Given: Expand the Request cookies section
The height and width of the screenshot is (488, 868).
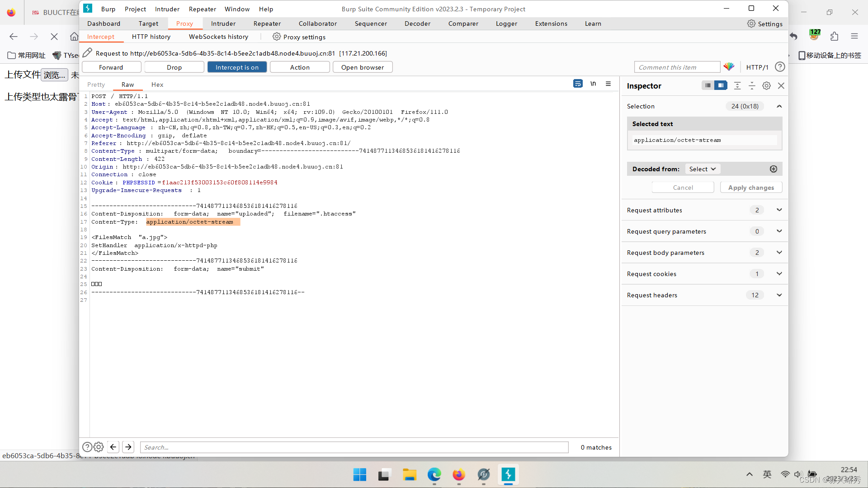Looking at the screenshot, I should click(779, 274).
